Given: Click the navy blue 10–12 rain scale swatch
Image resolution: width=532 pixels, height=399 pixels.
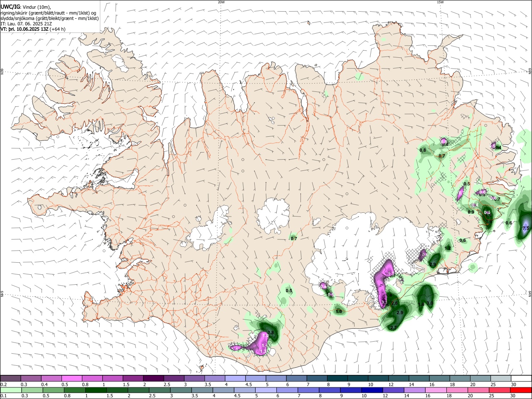Looking at the screenshot, I should point(372,390).
